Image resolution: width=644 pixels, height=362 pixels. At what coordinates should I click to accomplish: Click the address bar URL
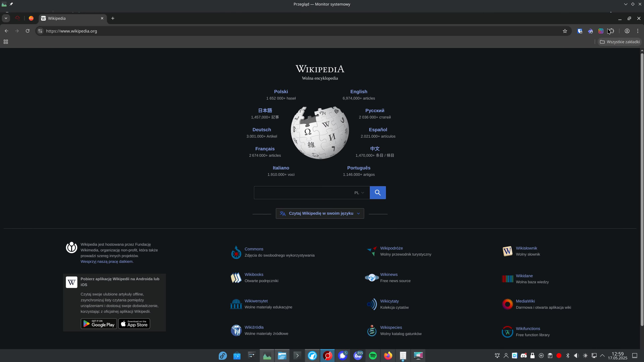coord(71,31)
